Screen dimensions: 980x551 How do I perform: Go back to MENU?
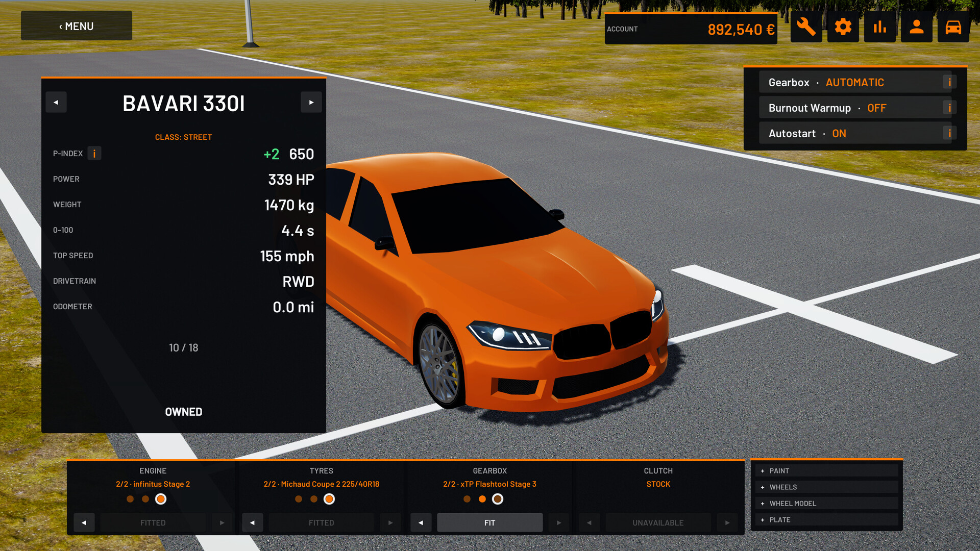point(77,26)
